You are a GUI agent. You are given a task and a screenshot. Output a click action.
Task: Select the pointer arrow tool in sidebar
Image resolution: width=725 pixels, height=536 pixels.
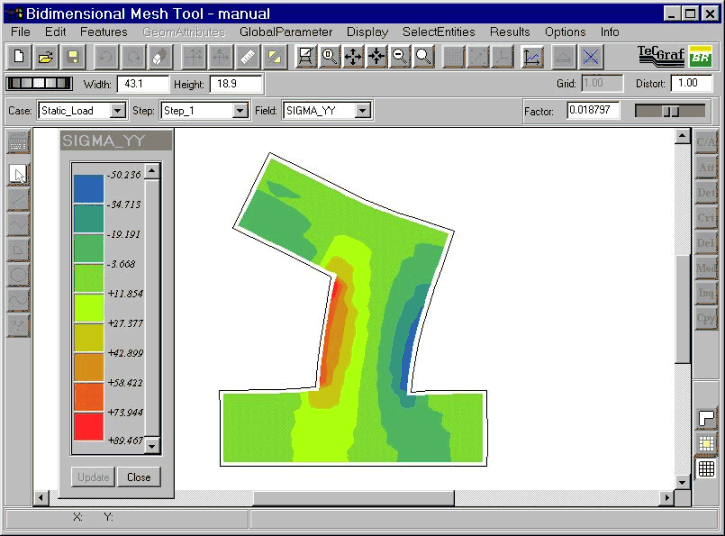[18, 174]
